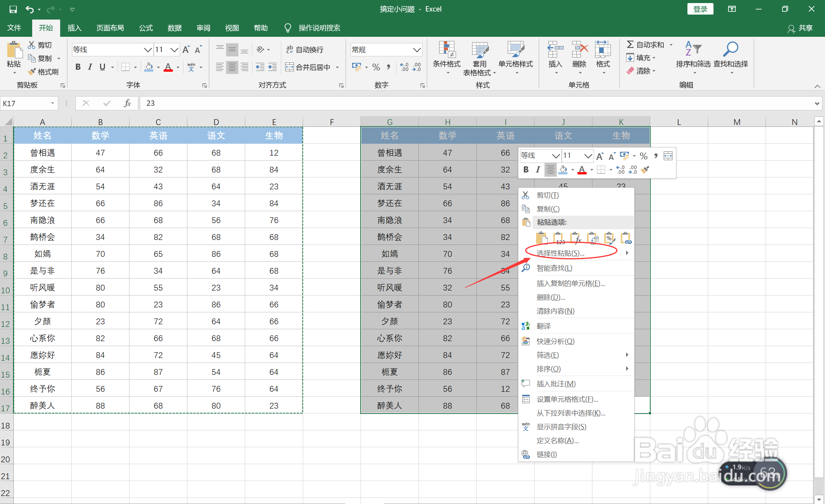825x504 pixels.
Task: Click column M header
Action: [736, 122]
